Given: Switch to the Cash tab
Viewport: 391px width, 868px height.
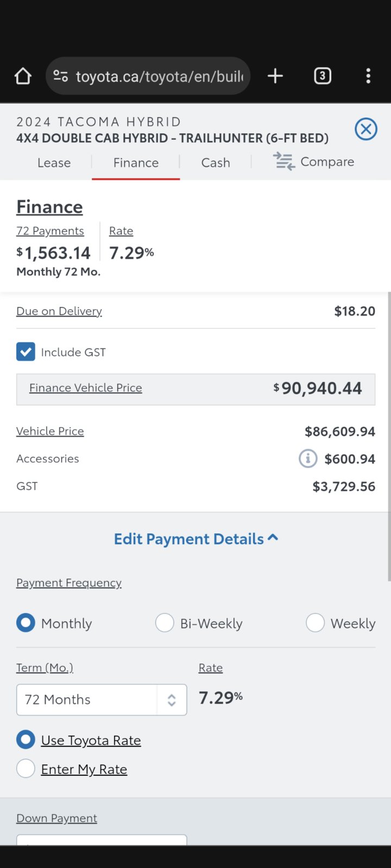Looking at the screenshot, I should tap(216, 163).
